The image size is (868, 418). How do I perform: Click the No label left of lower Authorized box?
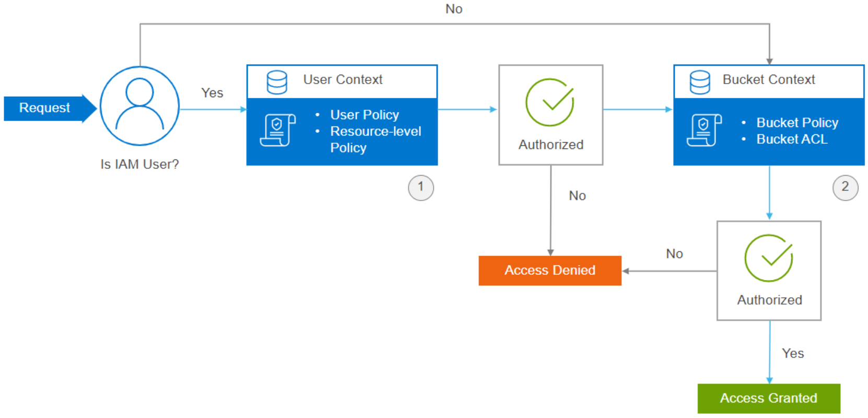(674, 253)
